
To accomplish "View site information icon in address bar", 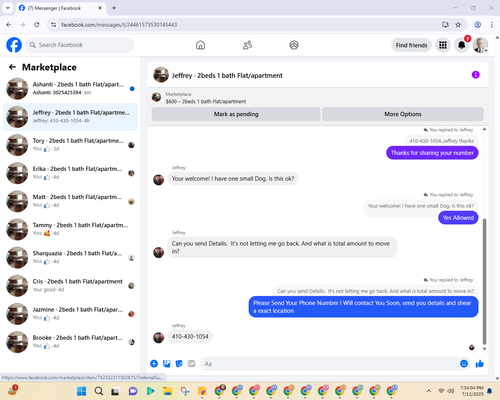I will [53, 25].
